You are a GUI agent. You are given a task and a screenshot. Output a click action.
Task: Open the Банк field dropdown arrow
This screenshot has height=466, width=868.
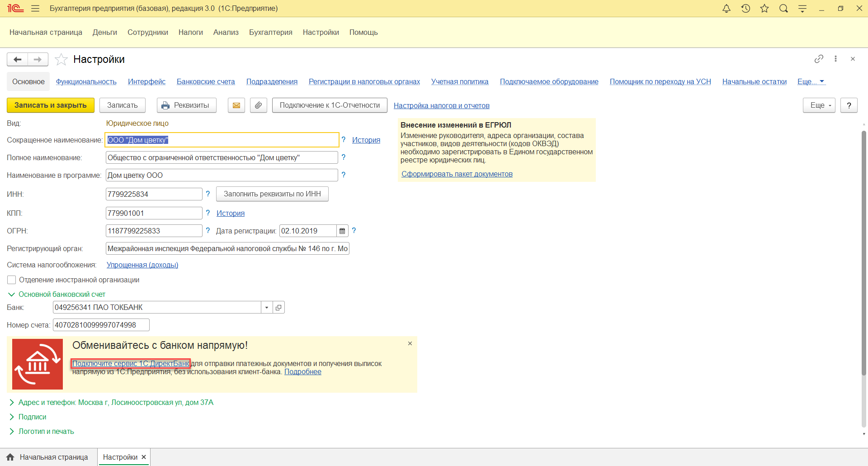tap(267, 308)
